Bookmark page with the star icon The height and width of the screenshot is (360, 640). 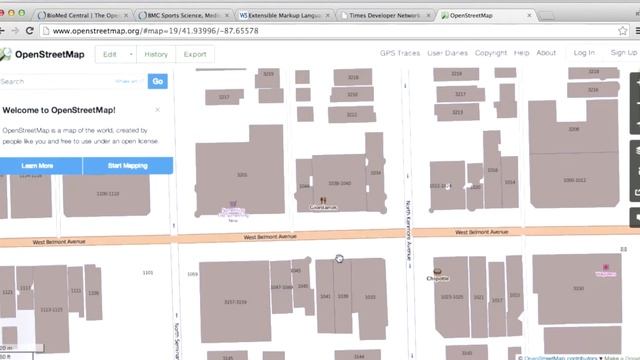(622, 31)
